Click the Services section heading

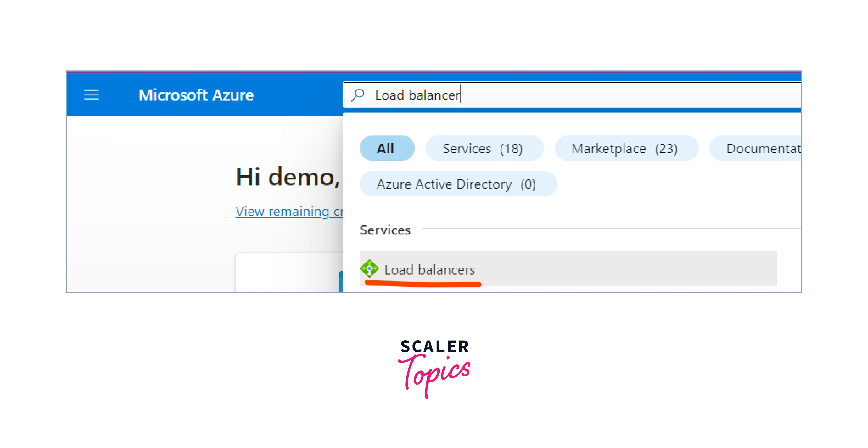click(x=385, y=230)
